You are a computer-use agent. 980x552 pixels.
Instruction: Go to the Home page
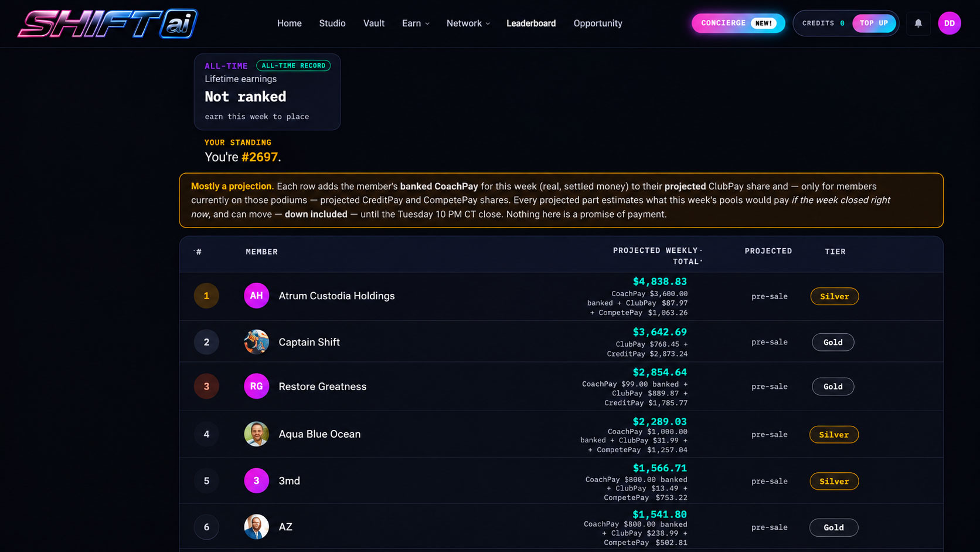click(290, 23)
